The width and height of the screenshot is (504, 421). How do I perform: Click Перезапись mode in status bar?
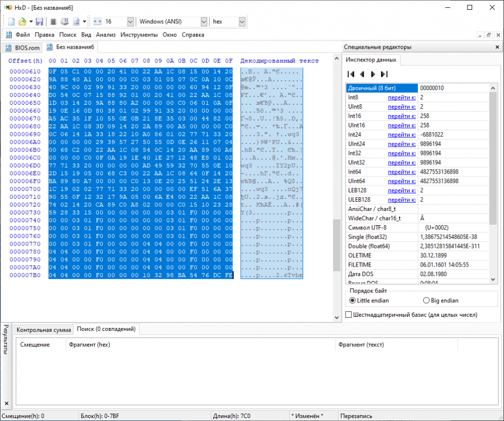(356, 416)
